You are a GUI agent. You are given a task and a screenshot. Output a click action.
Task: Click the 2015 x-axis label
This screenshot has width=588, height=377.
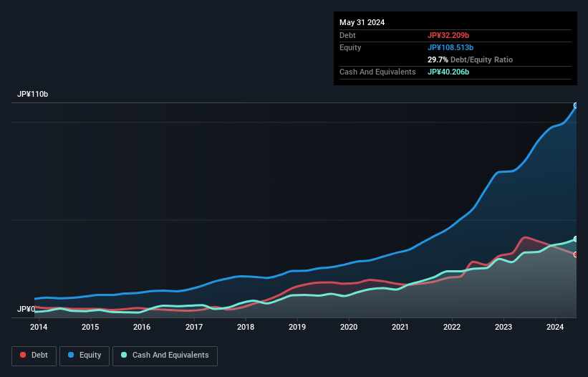(x=90, y=327)
